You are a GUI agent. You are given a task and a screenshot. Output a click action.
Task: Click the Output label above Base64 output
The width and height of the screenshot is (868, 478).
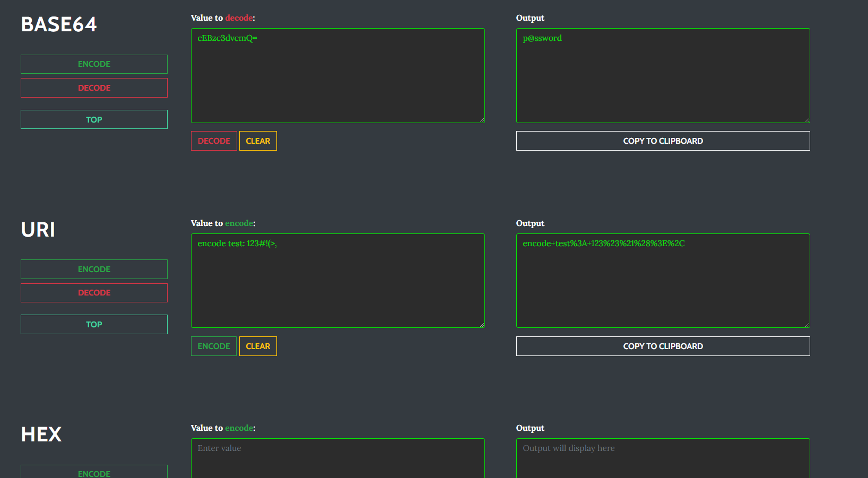click(530, 18)
